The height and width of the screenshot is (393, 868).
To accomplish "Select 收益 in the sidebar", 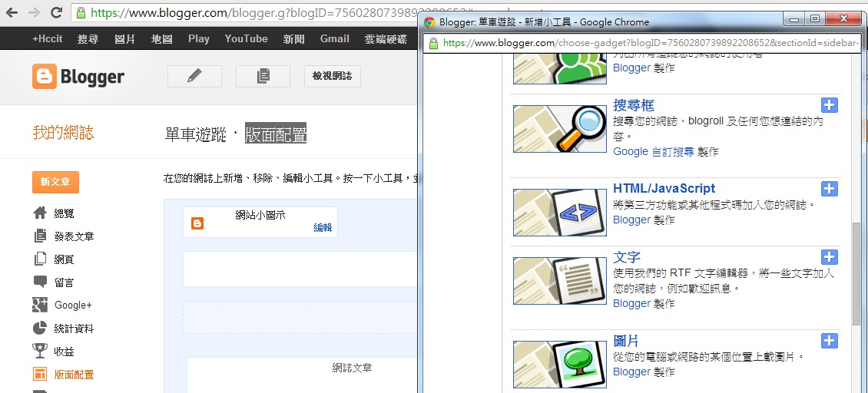I will [65, 352].
